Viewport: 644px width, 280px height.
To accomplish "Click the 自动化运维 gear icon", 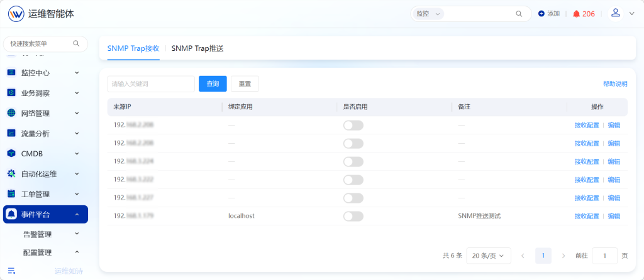I will [x=11, y=174].
